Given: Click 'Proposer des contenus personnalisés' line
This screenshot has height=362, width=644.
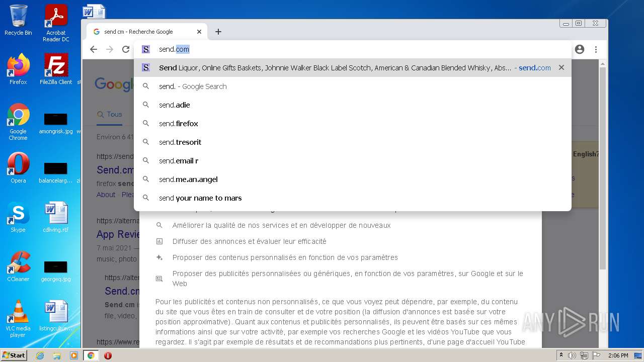Looking at the screenshot, I should tap(285, 257).
